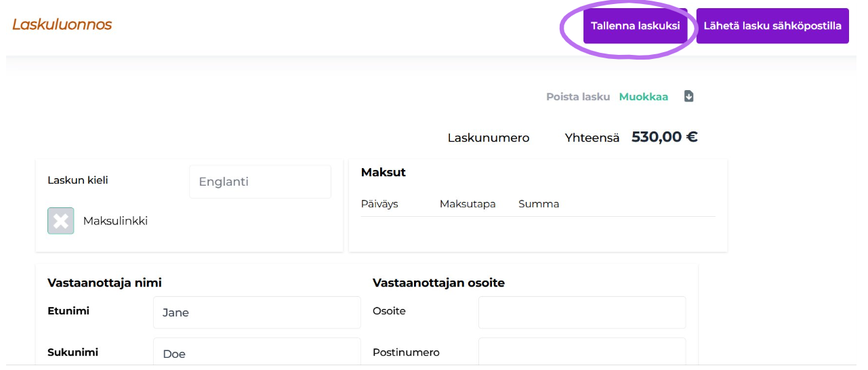Click the Tallenna laskuksi button
This screenshot has width=868, height=370.
[x=635, y=26]
